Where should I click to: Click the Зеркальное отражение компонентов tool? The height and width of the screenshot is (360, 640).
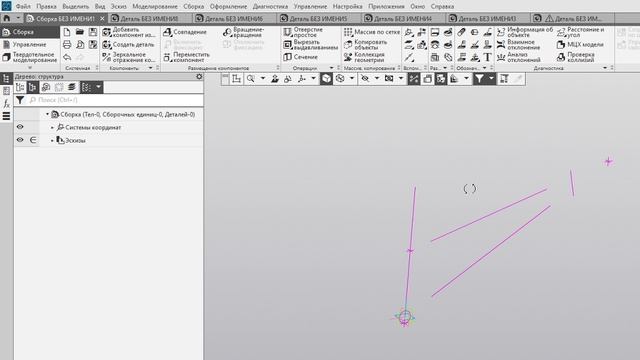click(128, 57)
